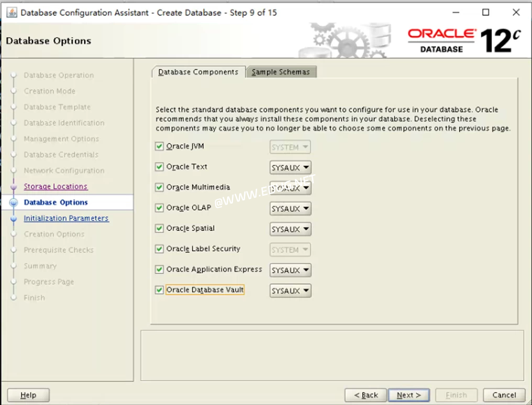Switch to the Sample Schemas tab
The width and height of the screenshot is (532, 405).
[281, 72]
